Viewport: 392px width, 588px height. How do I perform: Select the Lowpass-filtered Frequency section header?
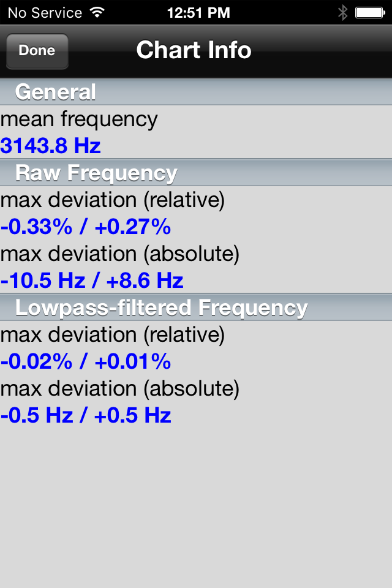[196, 307]
